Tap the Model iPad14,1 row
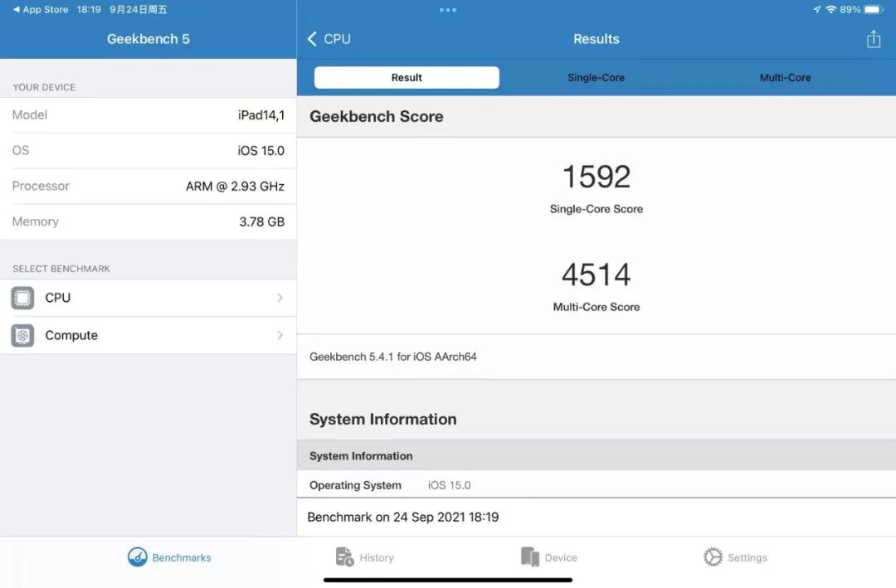Viewport: 896px width, 588px height. 149,114
